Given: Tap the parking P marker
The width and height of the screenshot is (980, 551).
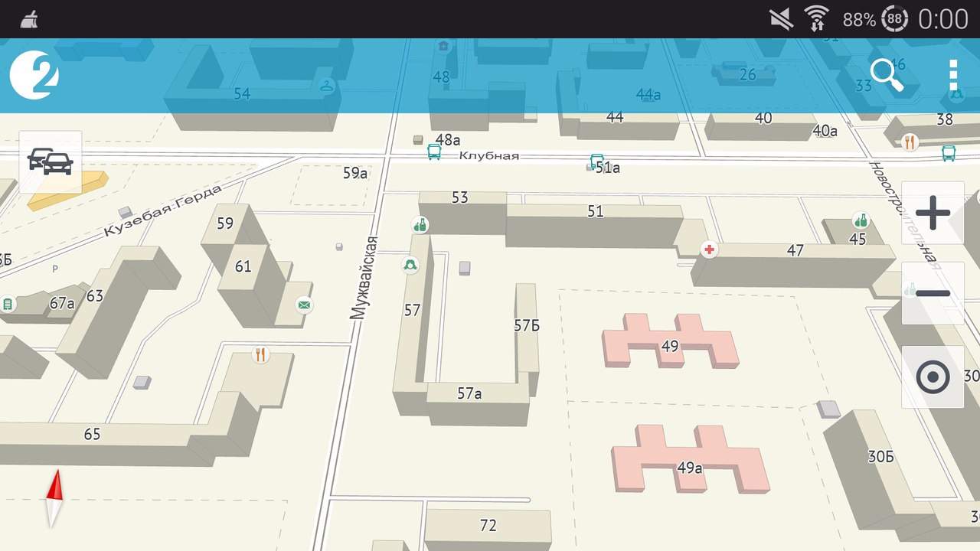Looking at the screenshot, I should (x=54, y=269).
